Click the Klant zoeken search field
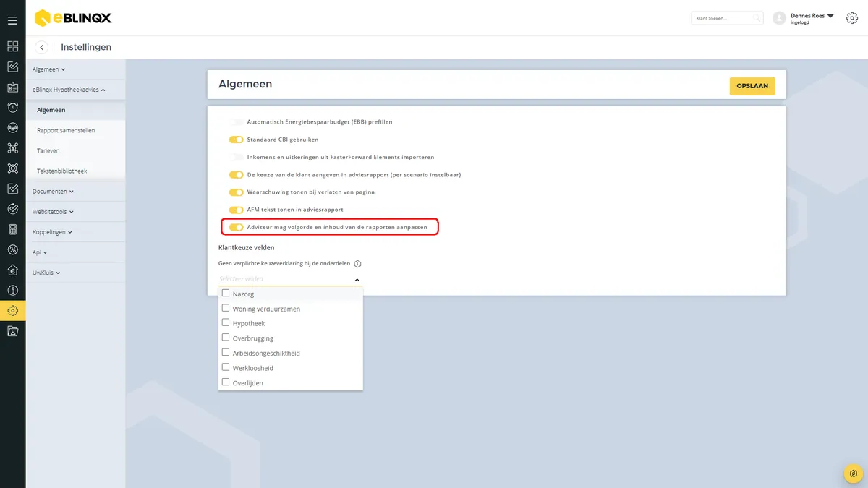 727,18
